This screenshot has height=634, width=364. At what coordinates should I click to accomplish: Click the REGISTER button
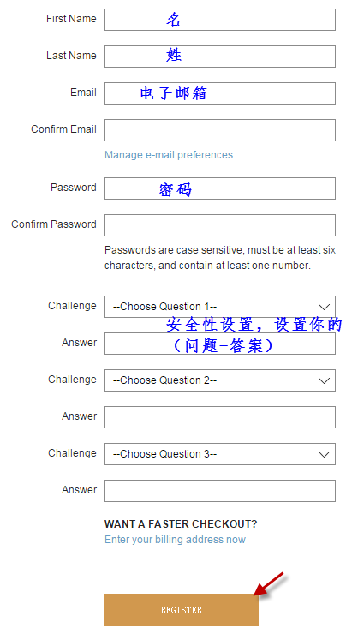pyautogui.click(x=182, y=610)
